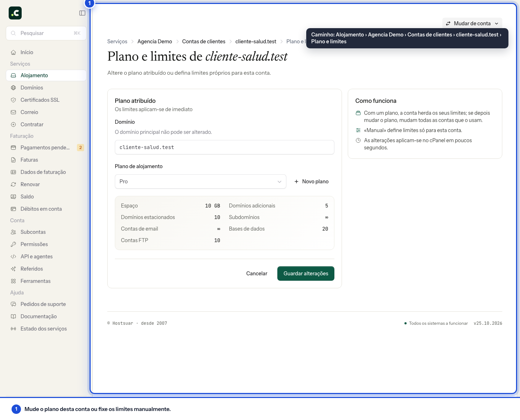Follow the cliente-salud.test breadcrumb link
This screenshot has height=420, width=520.
pos(256,41)
